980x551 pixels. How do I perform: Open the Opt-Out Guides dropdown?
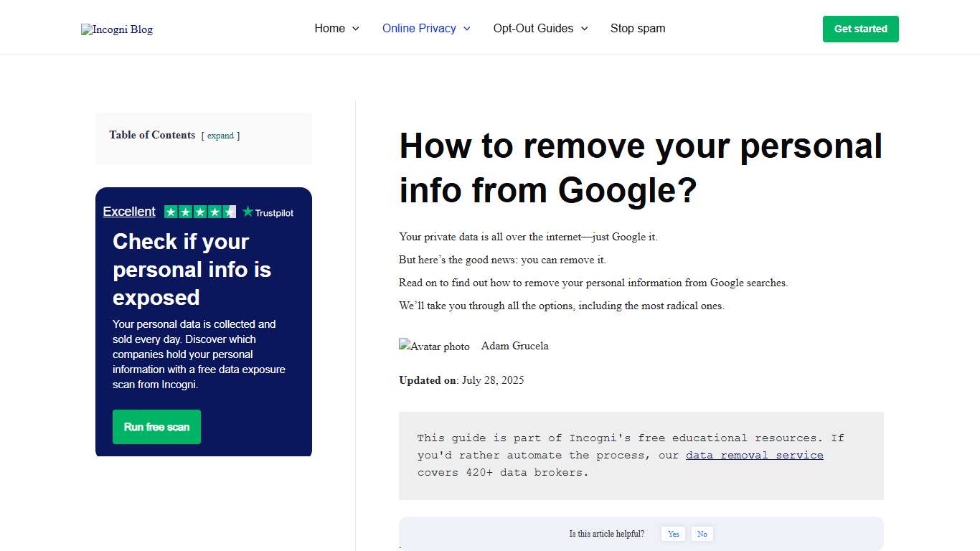tap(585, 29)
